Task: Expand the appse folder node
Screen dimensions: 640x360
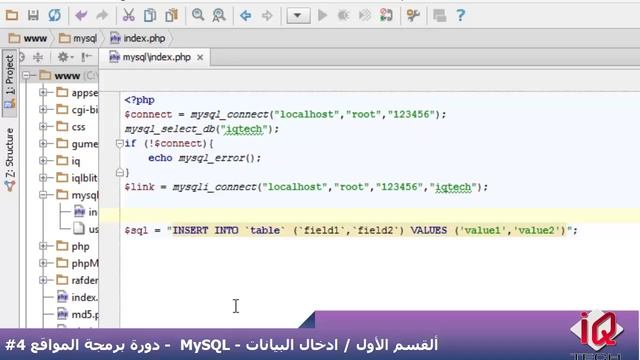Action: (x=43, y=93)
